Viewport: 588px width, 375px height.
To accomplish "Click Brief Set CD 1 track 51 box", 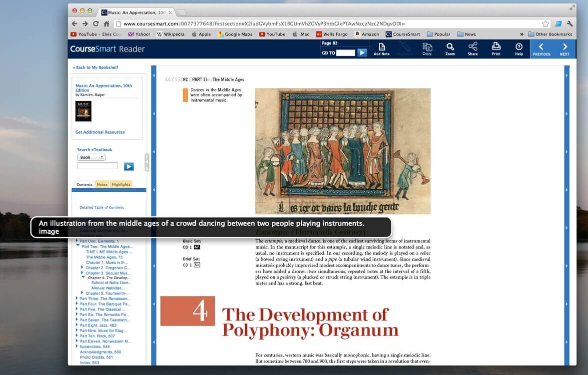I will (197, 265).
